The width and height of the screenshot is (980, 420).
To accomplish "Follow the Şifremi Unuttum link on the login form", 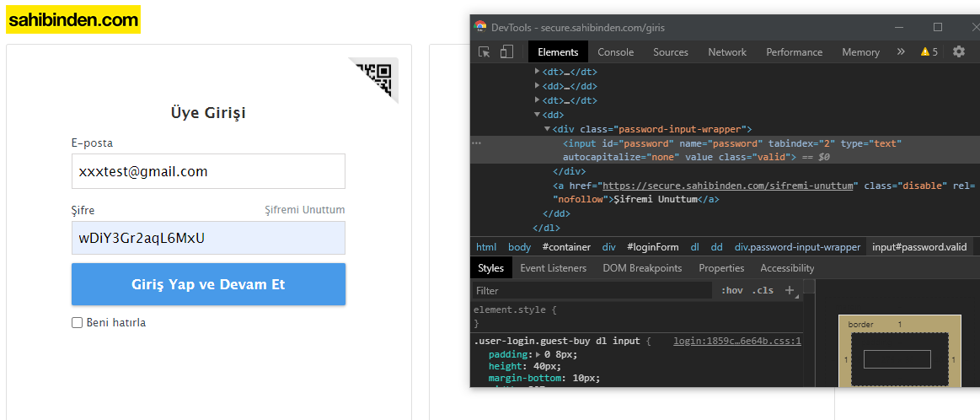I will point(305,210).
